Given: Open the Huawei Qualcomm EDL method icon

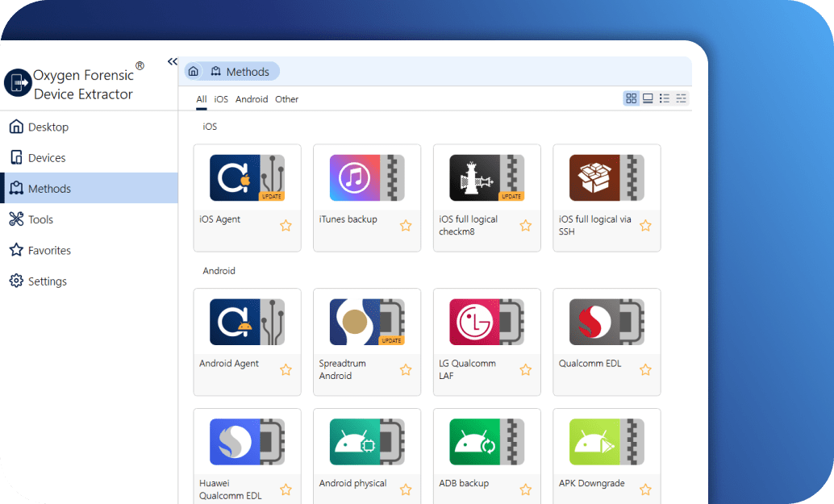Looking at the screenshot, I should (x=247, y=442).
